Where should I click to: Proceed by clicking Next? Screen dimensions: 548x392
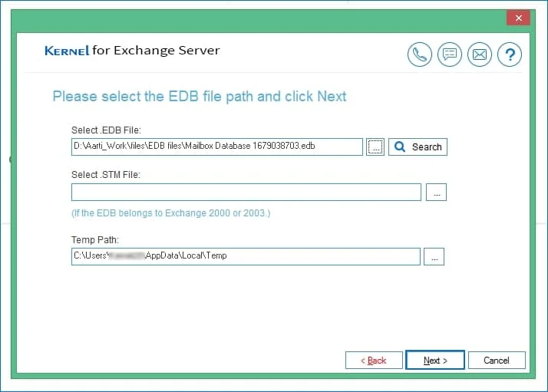click(x=435, y=360)
